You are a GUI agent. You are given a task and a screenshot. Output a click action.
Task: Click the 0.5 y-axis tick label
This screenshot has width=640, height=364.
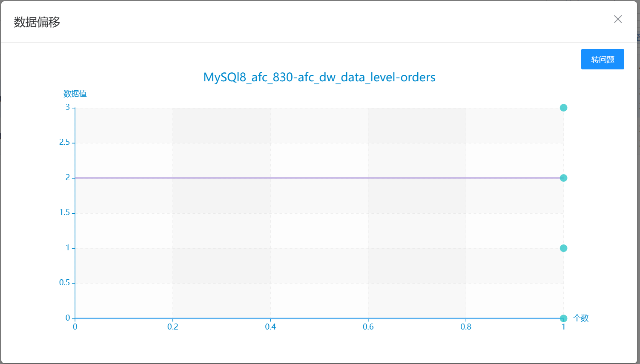coord(65,283)
